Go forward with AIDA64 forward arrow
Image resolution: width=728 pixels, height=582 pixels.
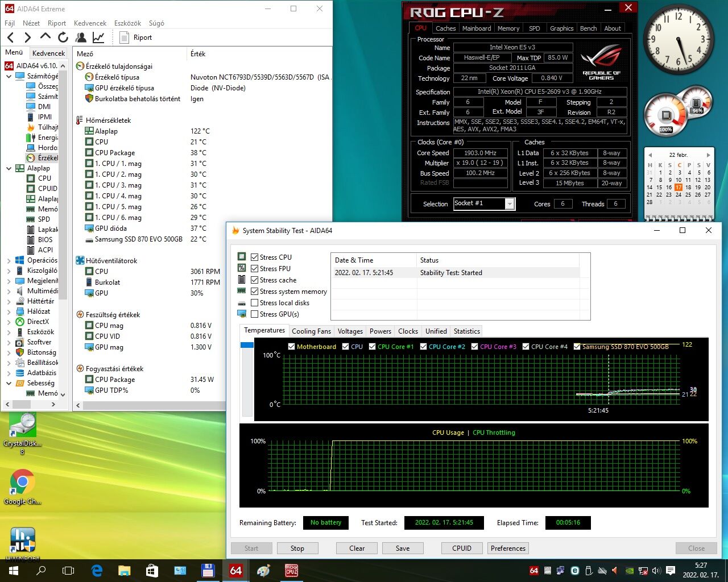coord(27,38)
